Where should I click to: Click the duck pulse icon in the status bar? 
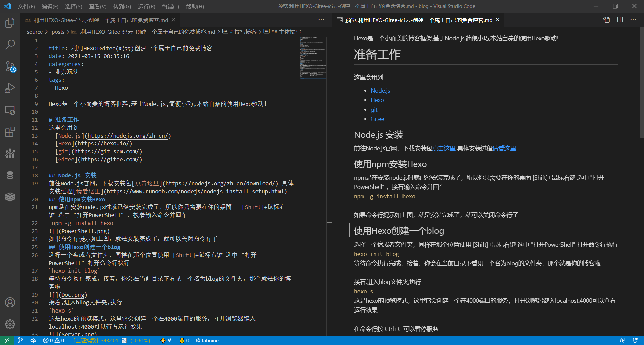166,340
